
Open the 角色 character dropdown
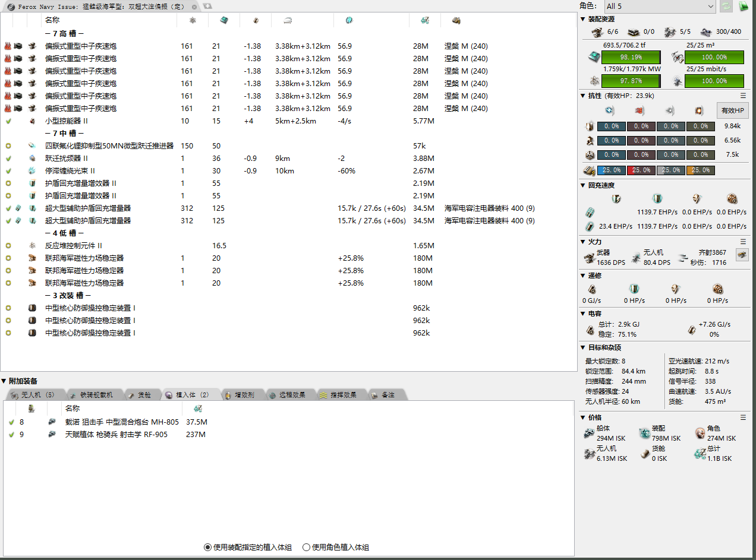pyautogui.click(x=659, y=7)
